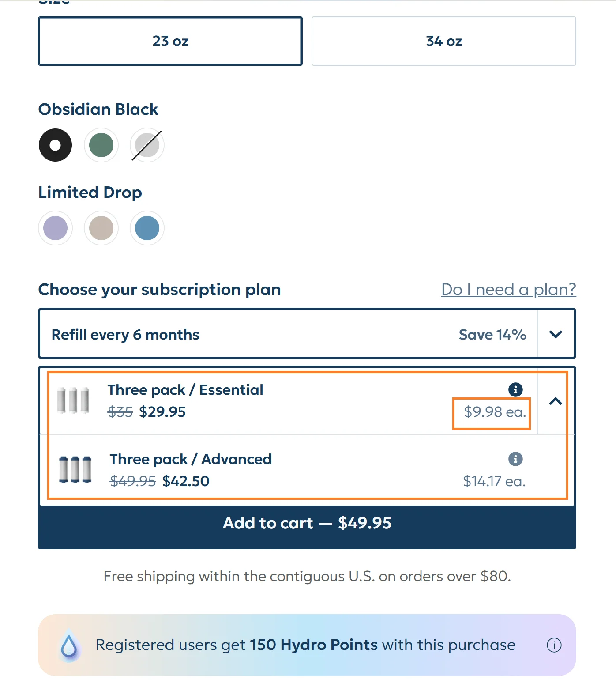Viewport: 616px width, 687px height.
Task: Open the Hydro Points info icon
Action: coord(554,645)
